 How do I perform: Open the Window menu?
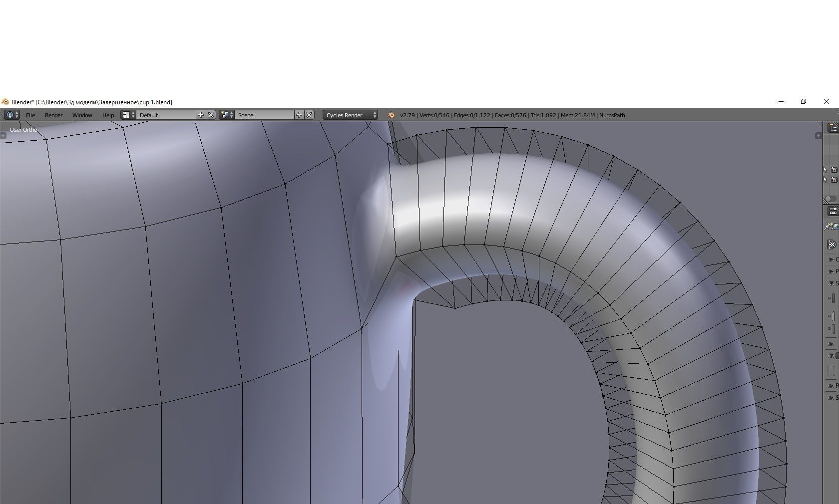(82, 115)
